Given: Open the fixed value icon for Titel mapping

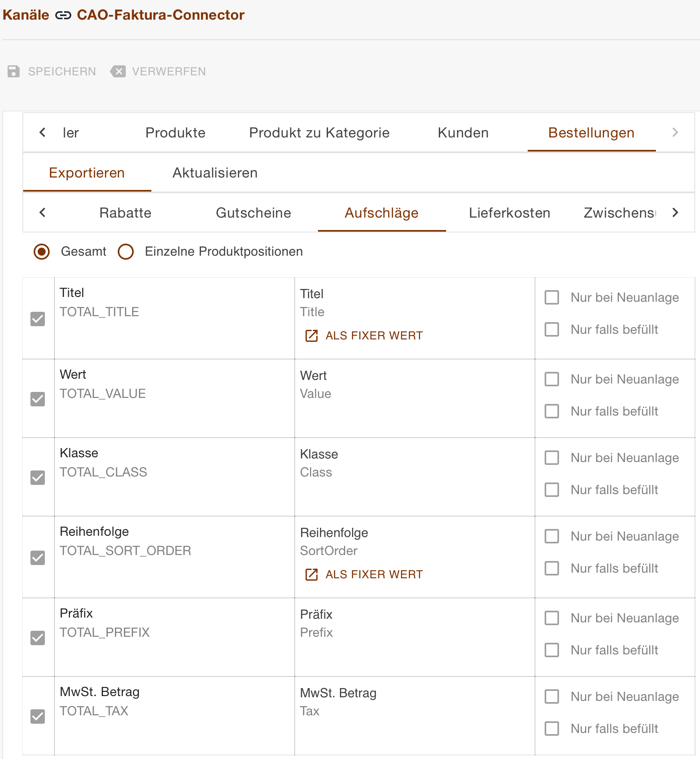Looking at the screenshot, I should [x=312, y=335].
